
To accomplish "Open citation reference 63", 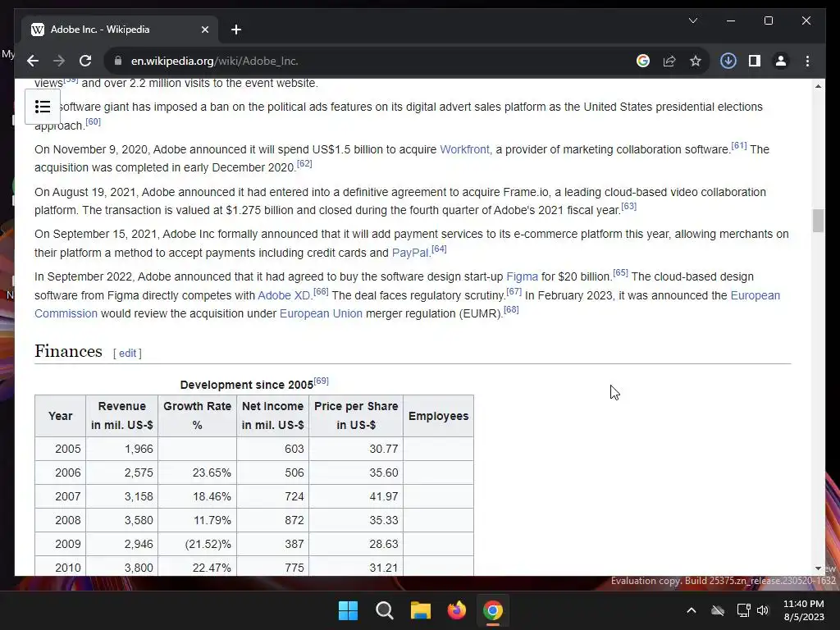I will [x=629, y=206].
